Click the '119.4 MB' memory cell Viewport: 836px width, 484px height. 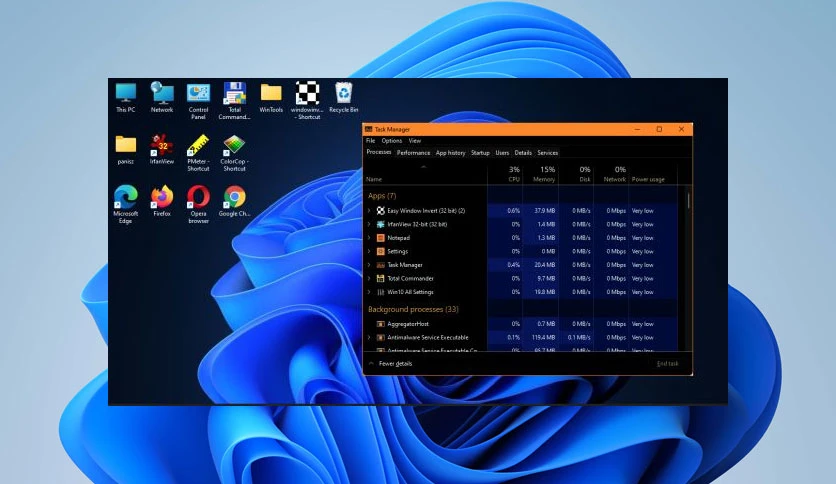(x=543, y=337)
